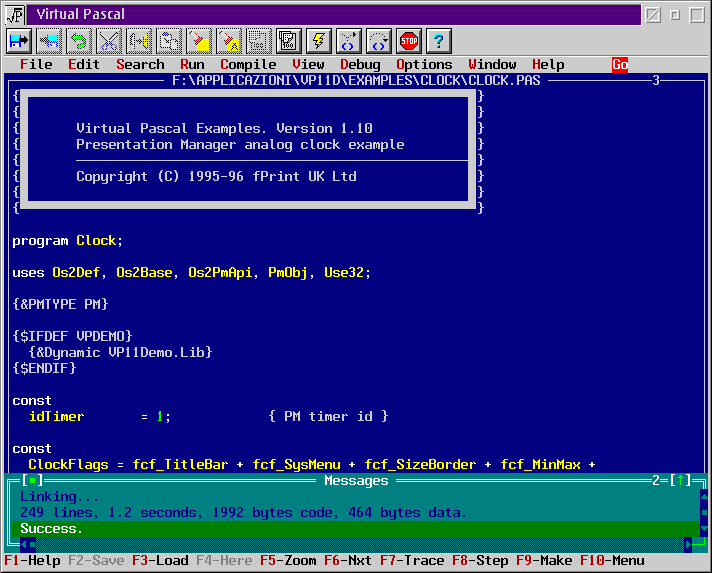Viewport: 712px width, 573px height.
Task: Click the {$IFDEF VPDEMO} directive line
Action: (72, 336)
